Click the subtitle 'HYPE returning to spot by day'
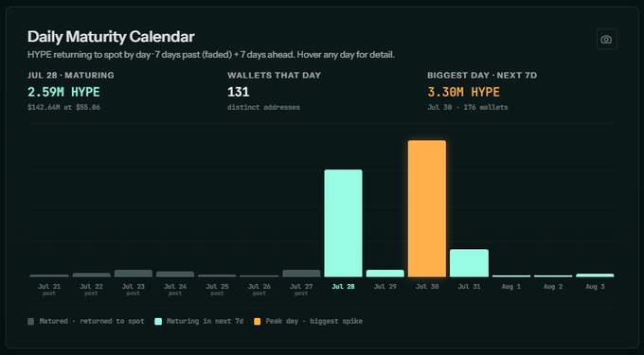 tap(89, 55)
